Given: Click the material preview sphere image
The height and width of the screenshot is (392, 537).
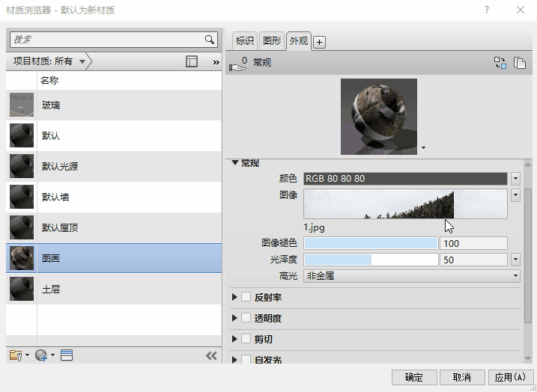Looking at the screenshot, I should (x=379, y=117).
